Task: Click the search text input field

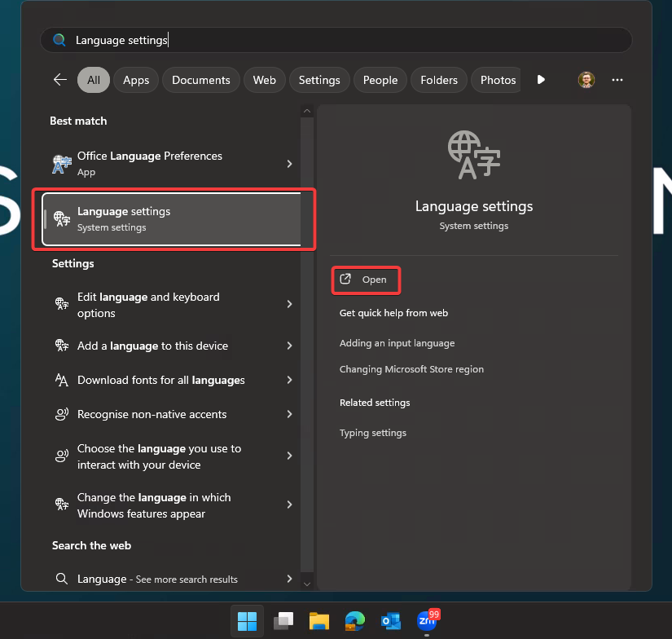Action: click(342, 40)
